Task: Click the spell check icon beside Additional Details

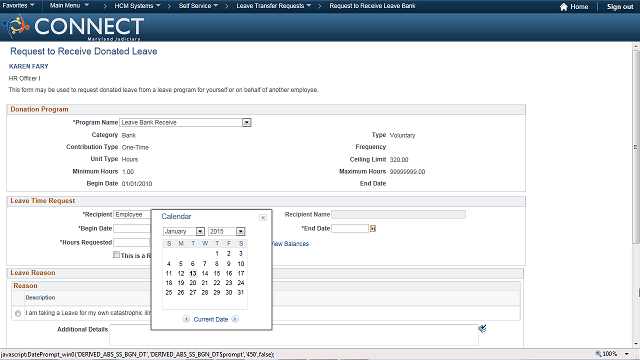Action: [x=482, y=329]
